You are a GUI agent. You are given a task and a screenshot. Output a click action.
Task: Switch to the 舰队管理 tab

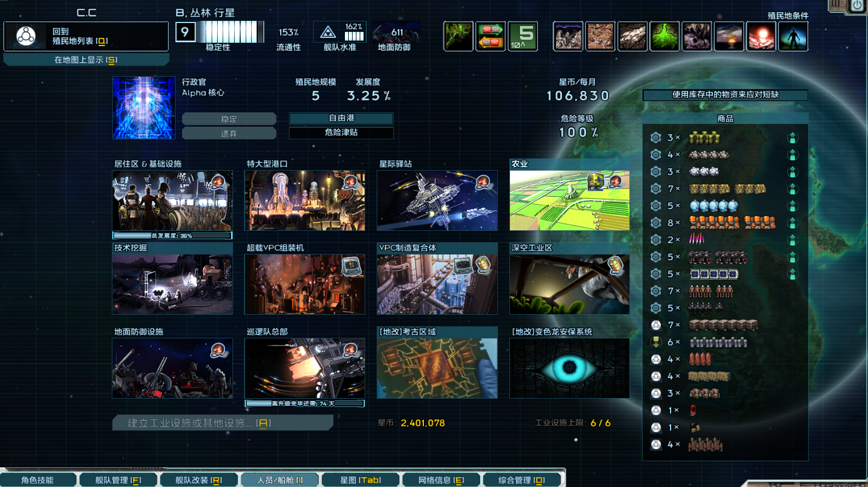point(118,480)
